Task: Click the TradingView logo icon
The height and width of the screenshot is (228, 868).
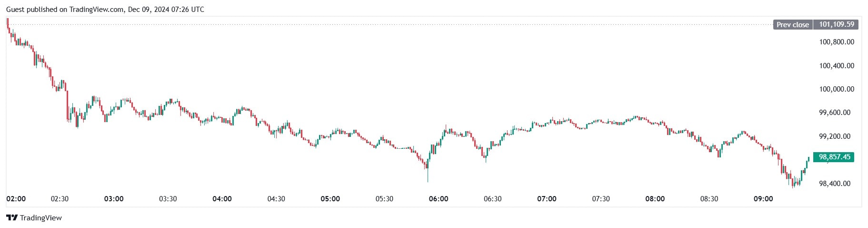Action: pos(12,218)
